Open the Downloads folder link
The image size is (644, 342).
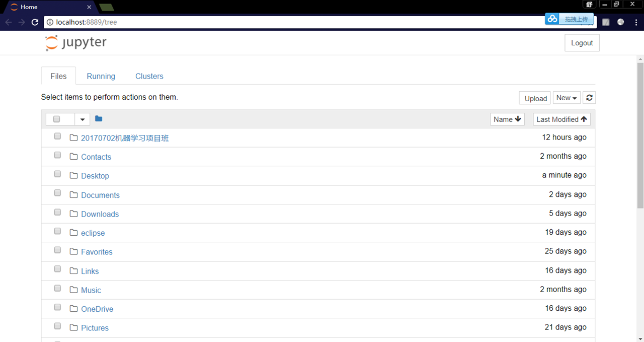[100, 214]
